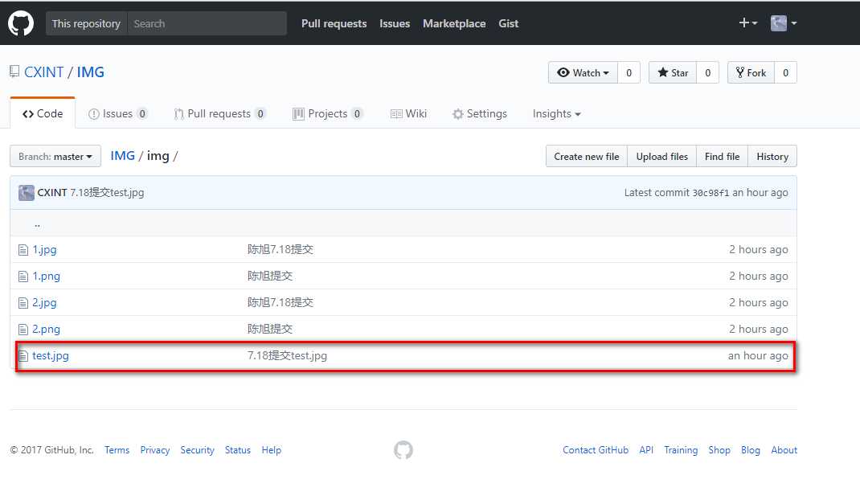Fork the IMG repository
860x504 pixels.
point(751,73)
